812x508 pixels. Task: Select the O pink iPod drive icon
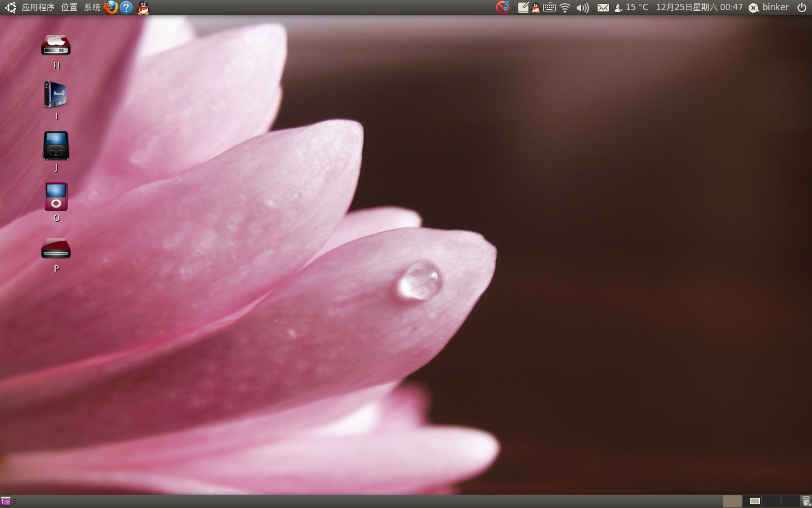(56, 197)
